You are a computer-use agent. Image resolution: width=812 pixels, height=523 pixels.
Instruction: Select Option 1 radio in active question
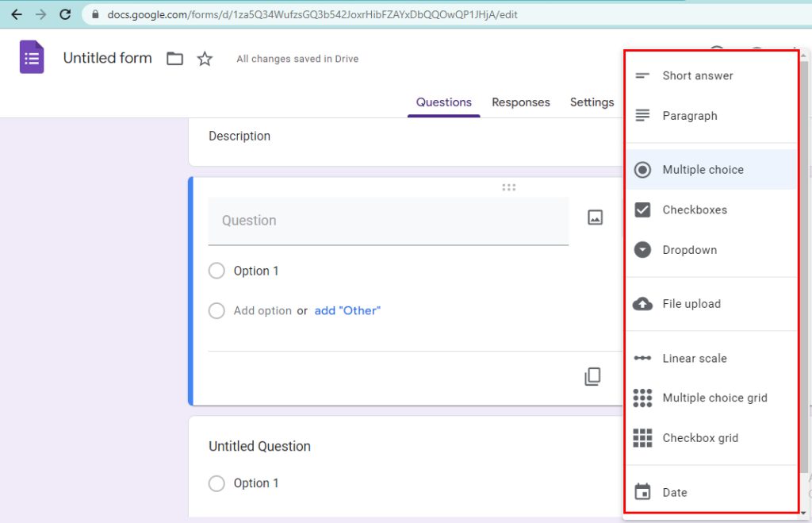(216, 271)
